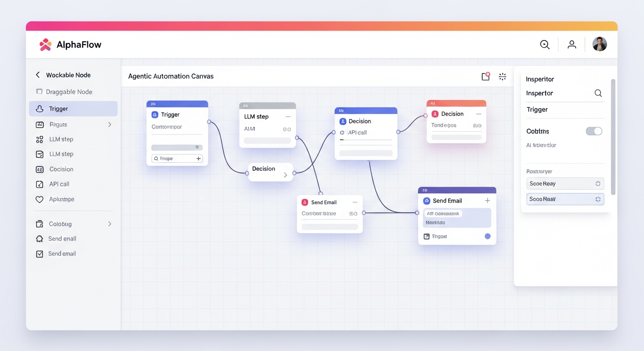This screenshot has height=351, width=644.
Task: Collapse the LLM step node with minus
Action: (288, 117)
